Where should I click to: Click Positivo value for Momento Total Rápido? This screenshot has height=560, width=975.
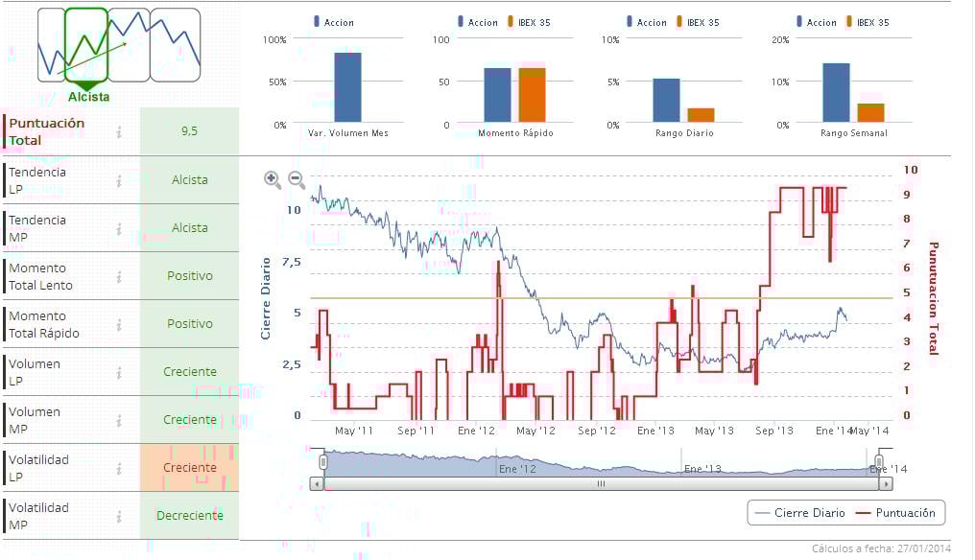[x=190, y=323]
